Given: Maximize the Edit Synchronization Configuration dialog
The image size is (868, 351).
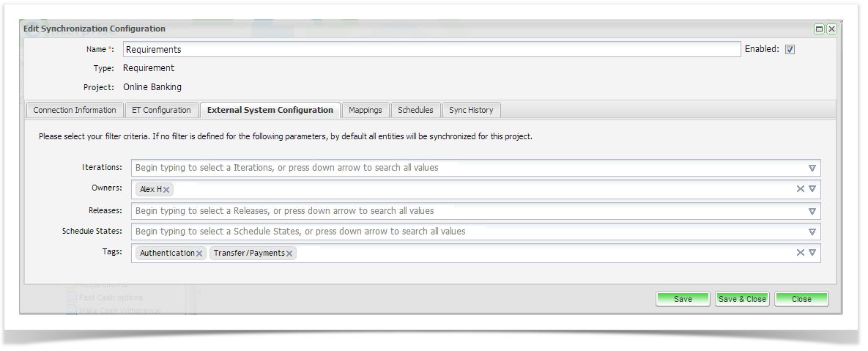Looking at the screenshot, I should coord(820,29).
